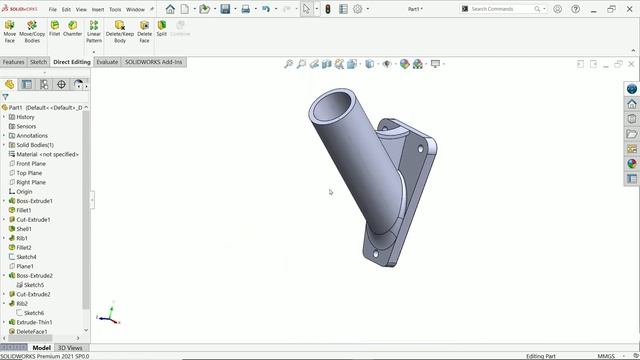640x360 pixels.
Task: Switch to the Evaluate tab
Action: click(x=107, y=62)
